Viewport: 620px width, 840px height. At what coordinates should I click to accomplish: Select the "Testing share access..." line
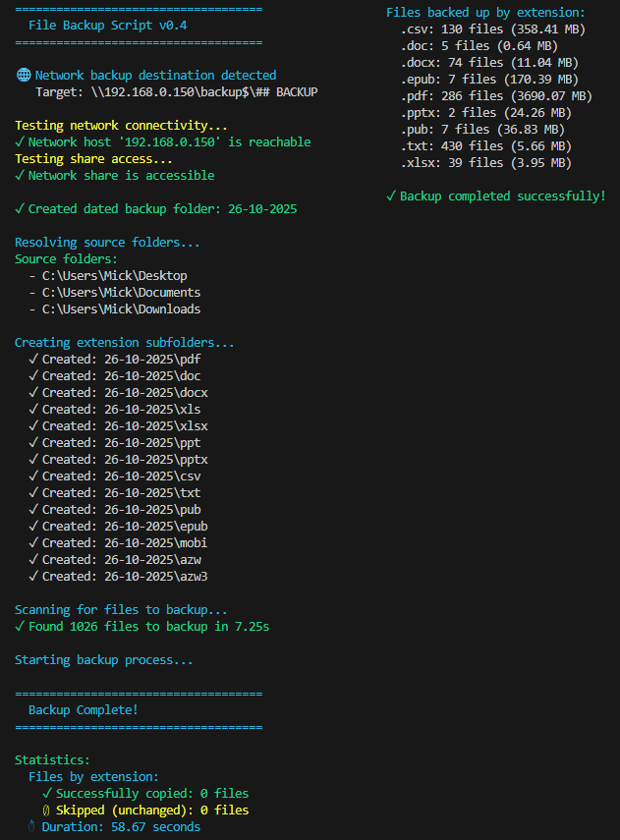pos(93,158)
